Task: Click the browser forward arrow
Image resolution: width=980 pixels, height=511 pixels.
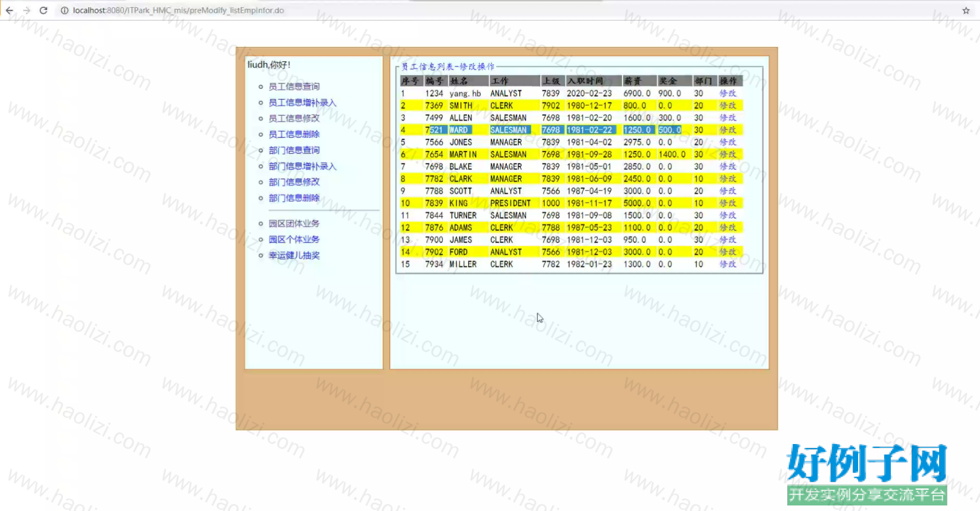Action: click(x=26, y=11)
